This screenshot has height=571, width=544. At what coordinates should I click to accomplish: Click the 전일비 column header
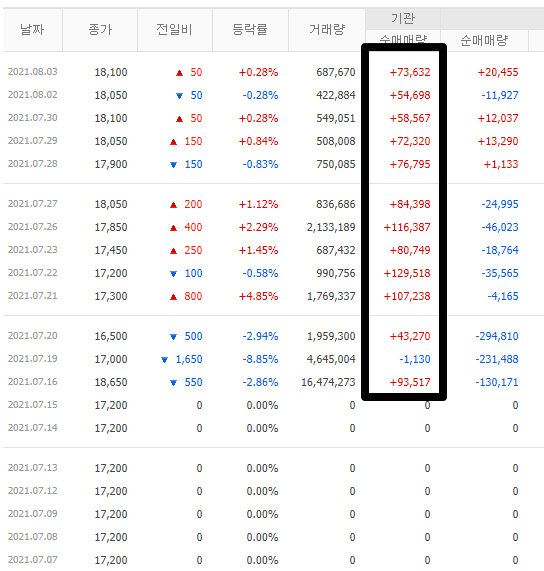click(175, 29)
